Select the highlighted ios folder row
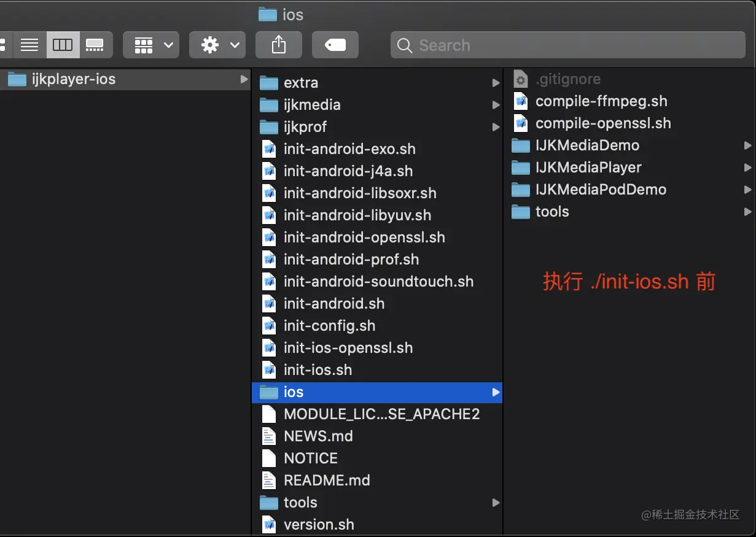Image resolution: width=756 pixels, height=537 pixels. (377, 392)
